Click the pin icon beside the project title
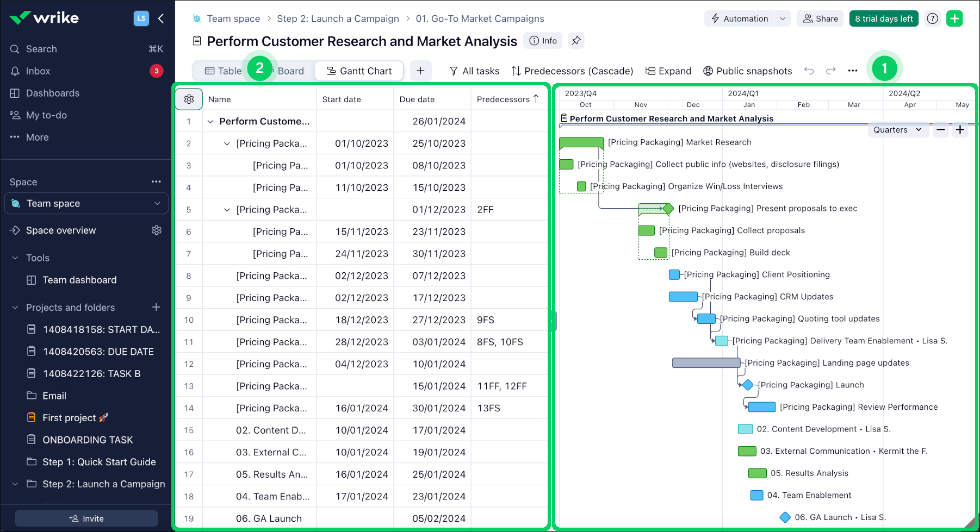Viewport: 980px width, 532px height. click(576, 41)
